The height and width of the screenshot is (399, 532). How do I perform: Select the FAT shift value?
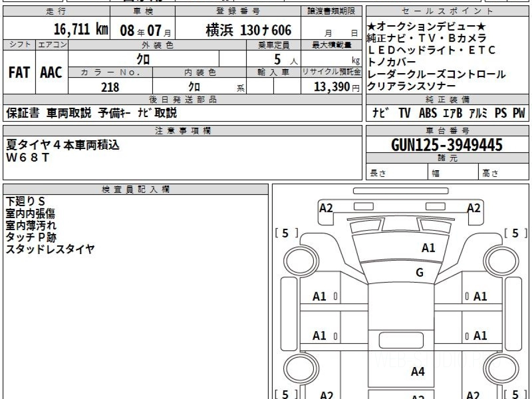click(19, 72)
